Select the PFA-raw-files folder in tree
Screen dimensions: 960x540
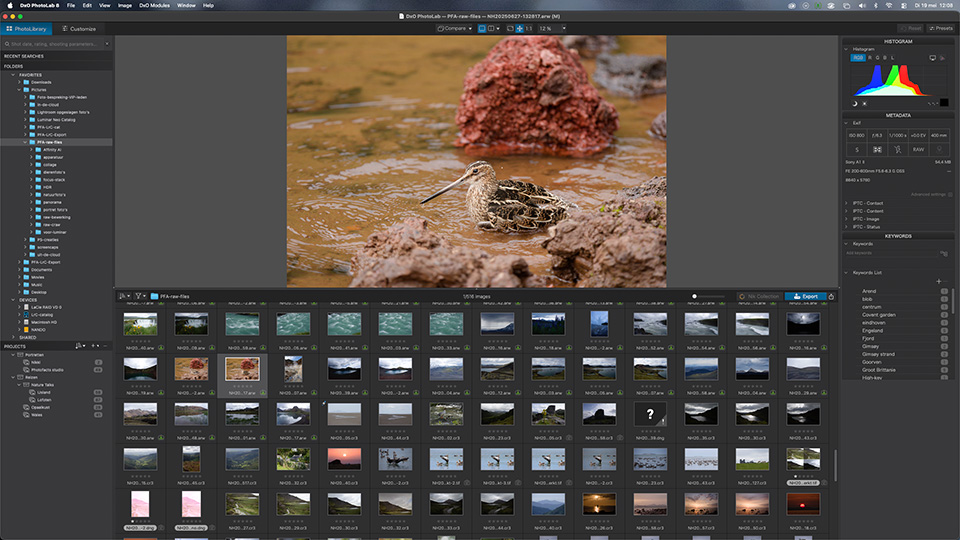(50, 142)
